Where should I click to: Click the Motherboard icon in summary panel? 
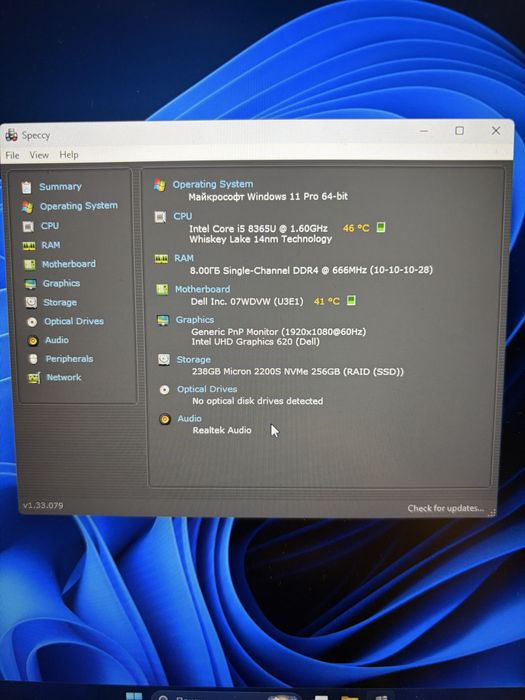click(x=162, y=290)
